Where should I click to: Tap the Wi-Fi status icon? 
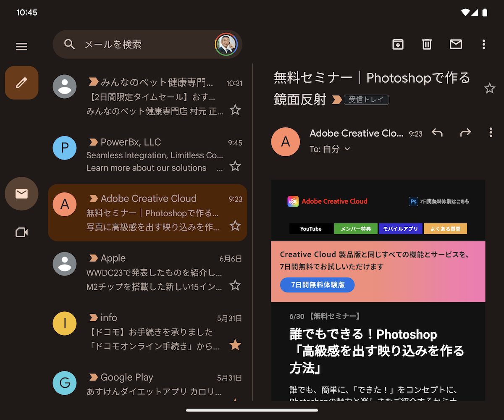pos(465,13)
